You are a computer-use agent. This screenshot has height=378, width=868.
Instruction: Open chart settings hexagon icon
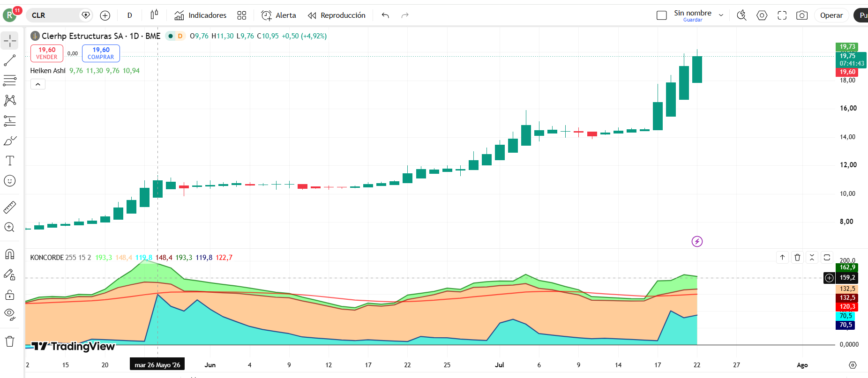click(x=762, y=15)
